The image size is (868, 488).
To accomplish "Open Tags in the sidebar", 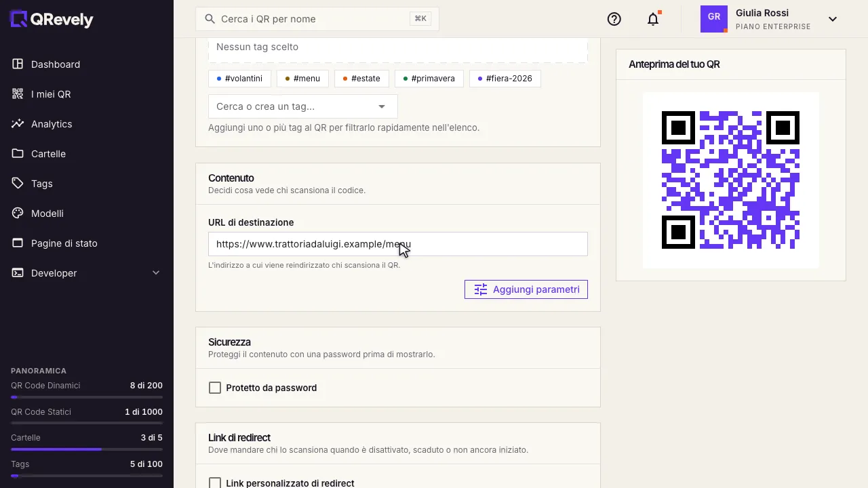I will pyautogui.click(x=87, y=184).
